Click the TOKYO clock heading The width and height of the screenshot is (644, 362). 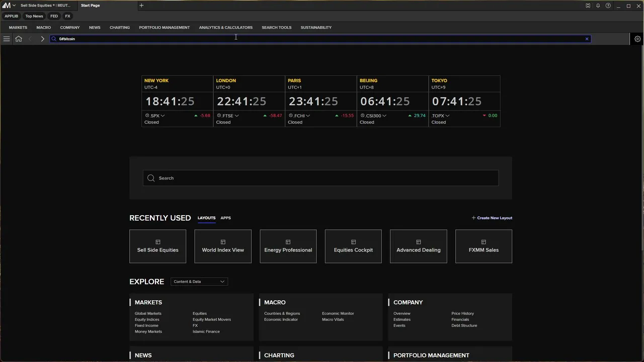click(439, 80)
